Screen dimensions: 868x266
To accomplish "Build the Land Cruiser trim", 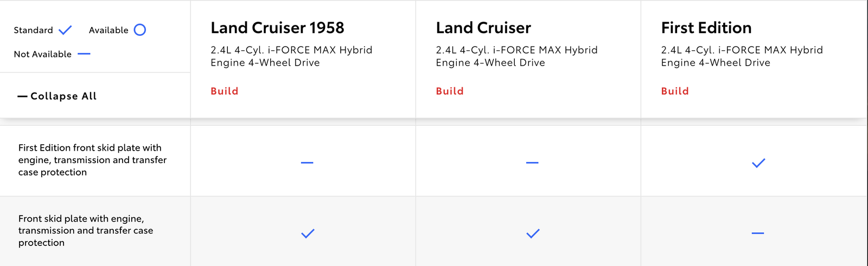I will coord(450,91).
